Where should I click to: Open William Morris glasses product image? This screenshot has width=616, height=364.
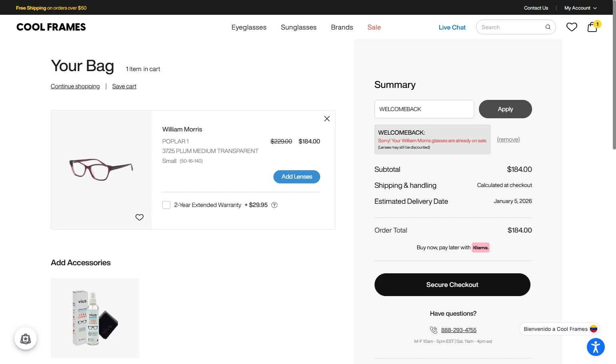tap(101, 170)
